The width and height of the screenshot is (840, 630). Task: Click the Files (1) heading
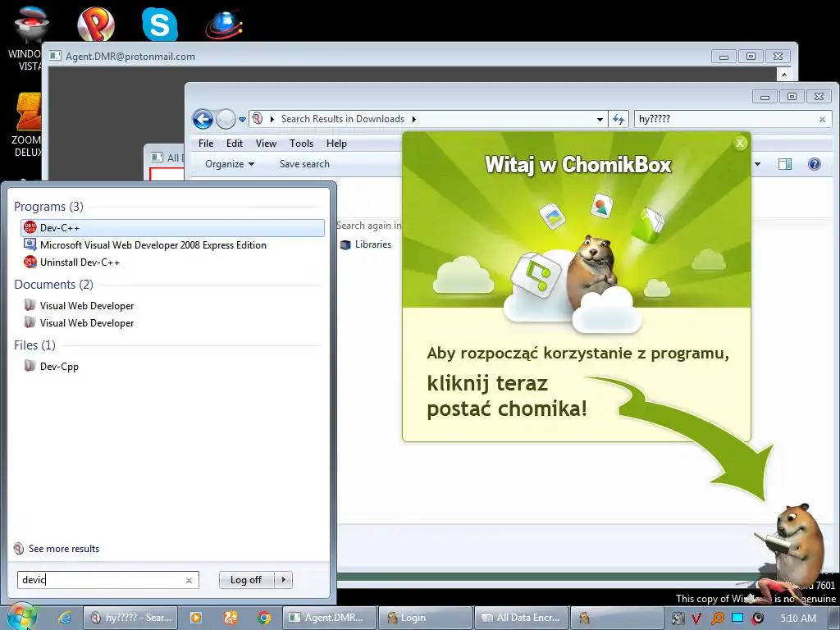(34, 345)
